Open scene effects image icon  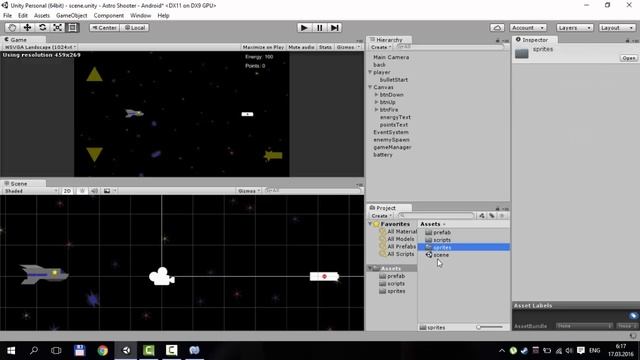(107, 191)
